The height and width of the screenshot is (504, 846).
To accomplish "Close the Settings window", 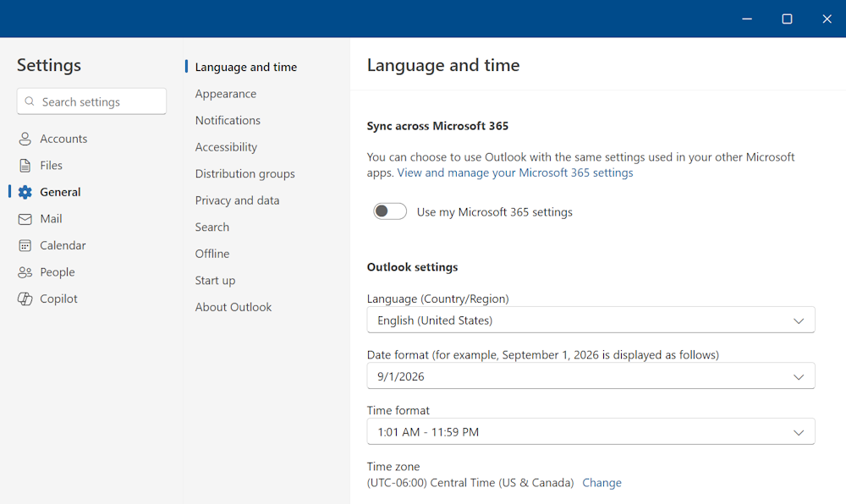I will (827, 19).
